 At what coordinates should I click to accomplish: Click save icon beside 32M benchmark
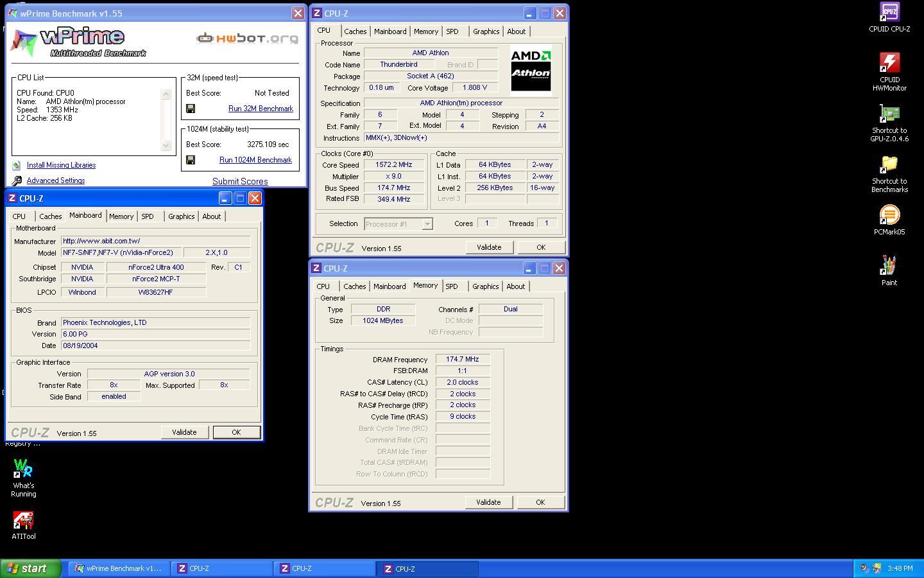click(x=191, y=109)
